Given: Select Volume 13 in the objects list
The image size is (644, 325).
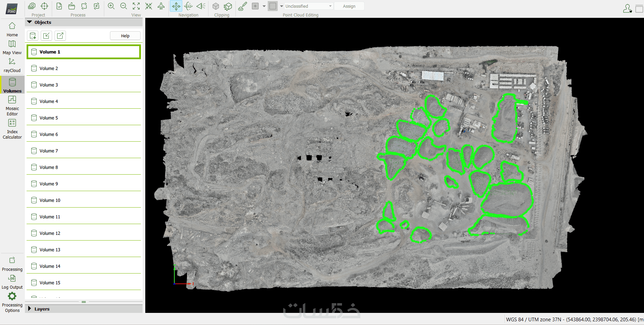Looking at the screenshot, I should 84,250.
